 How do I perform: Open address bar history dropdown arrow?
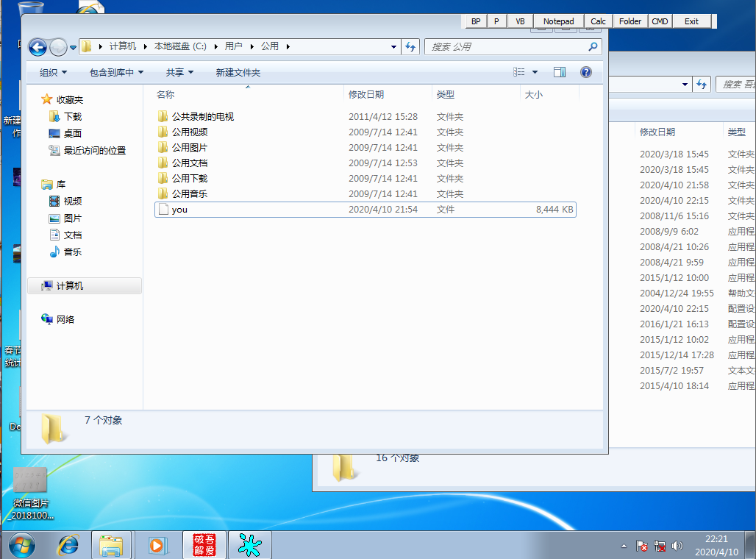[393, 47]
